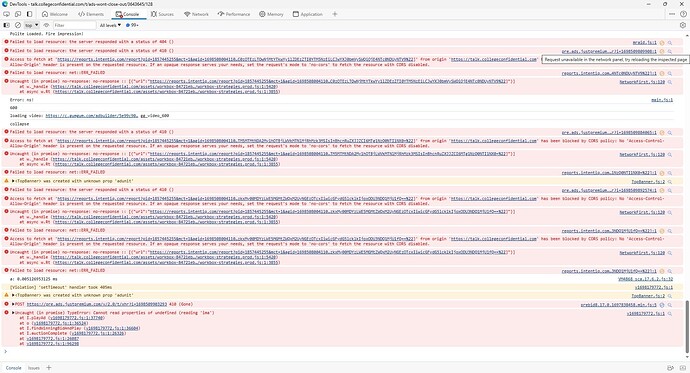This screenshot has height=373, width=690.
Task: Expand the Uncaught TypeError stack trace
Action: point(13,313)
